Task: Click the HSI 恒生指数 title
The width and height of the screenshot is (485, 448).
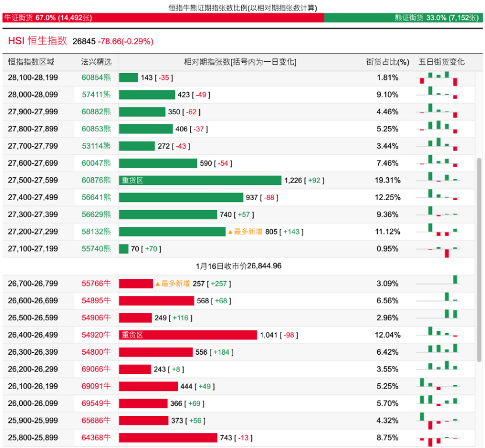Action: click(38, 41)
